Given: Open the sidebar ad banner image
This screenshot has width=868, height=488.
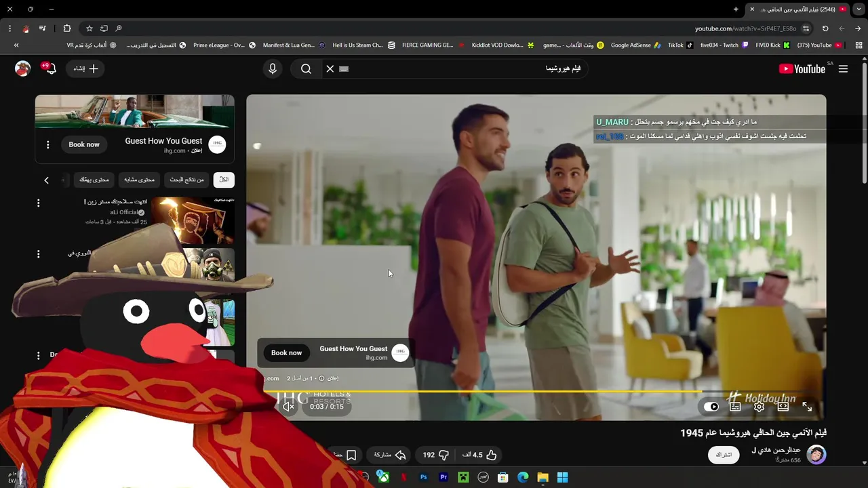Looking at the screenshot, I should click(x=135, y=112).
